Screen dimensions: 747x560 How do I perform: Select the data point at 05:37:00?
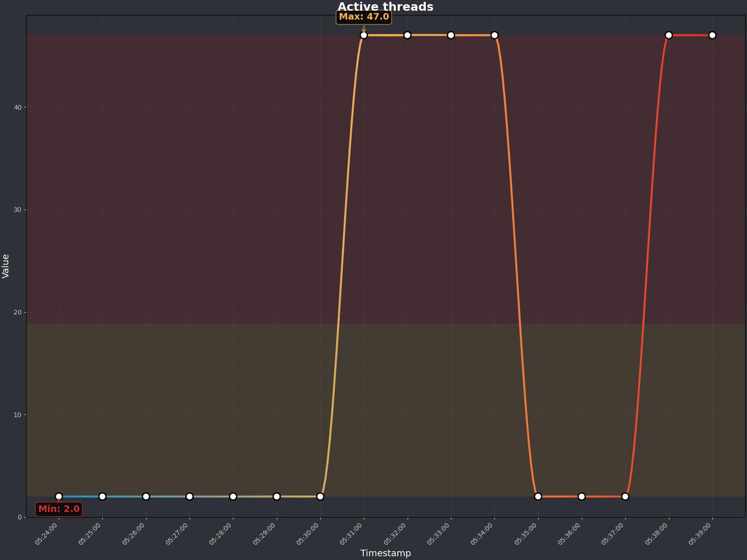625,497
